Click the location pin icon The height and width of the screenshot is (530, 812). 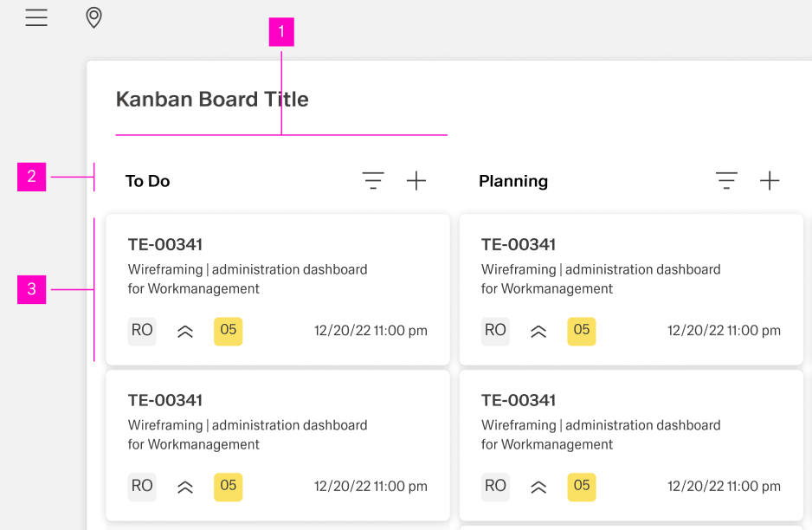coord(94,17)
